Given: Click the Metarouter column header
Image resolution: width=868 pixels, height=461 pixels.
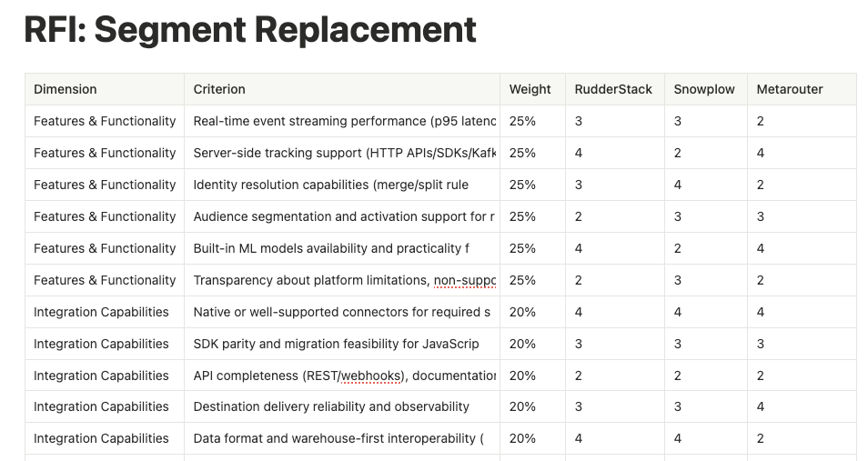Looking at the screenshot, I should tap(790, 89).
